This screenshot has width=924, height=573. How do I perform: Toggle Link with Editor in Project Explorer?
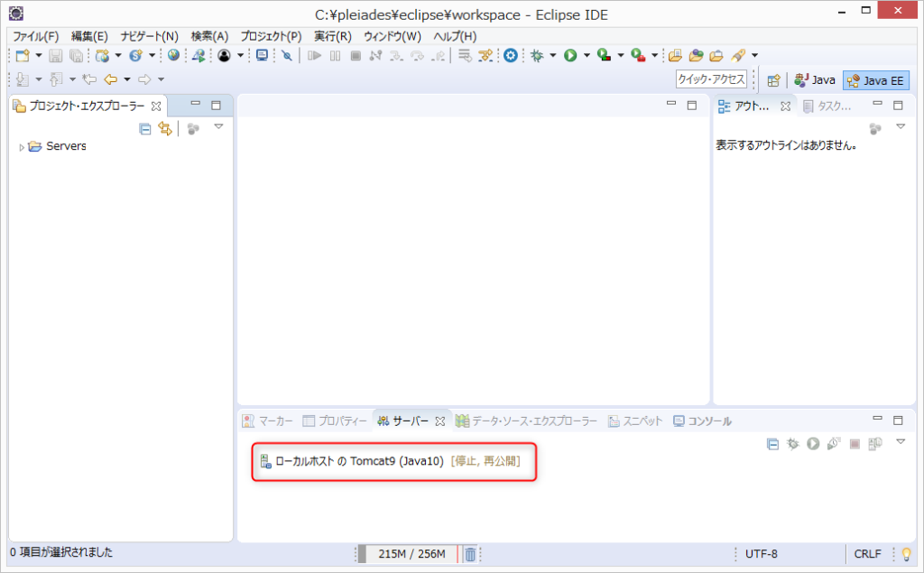click(165, 128)
